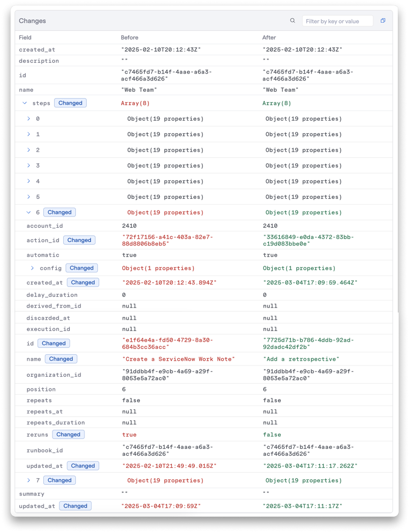This screenshot has height=532, width=409.
Task: Expand step 0 object
Action: (x=29, y=119)
